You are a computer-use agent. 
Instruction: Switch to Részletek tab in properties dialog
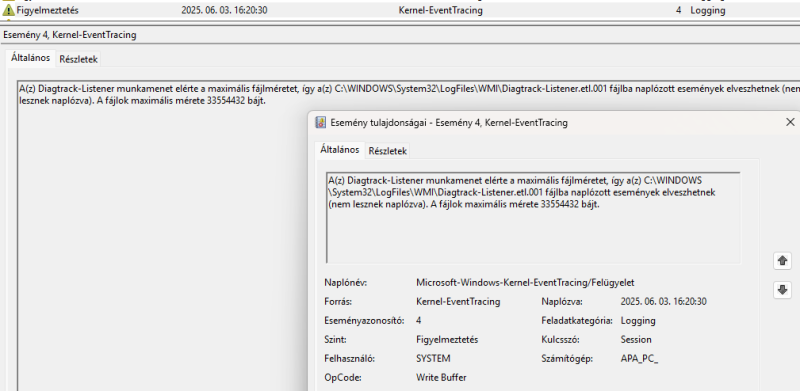(388, 151)
